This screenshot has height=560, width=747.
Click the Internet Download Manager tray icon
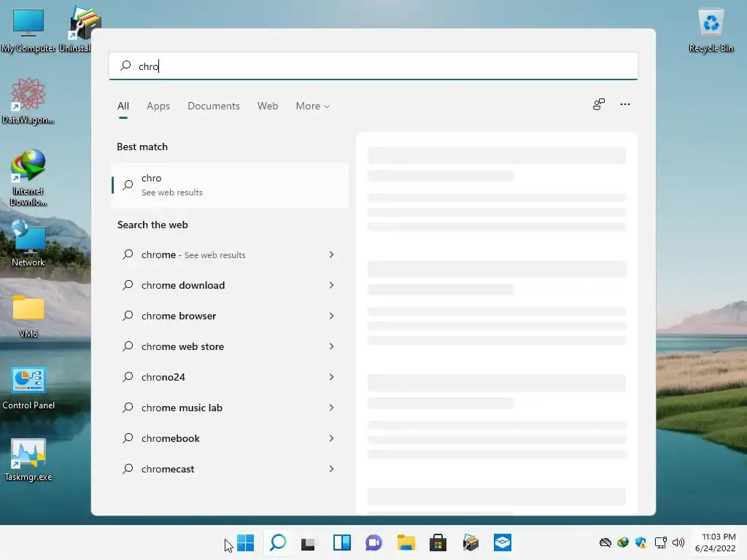623,542
